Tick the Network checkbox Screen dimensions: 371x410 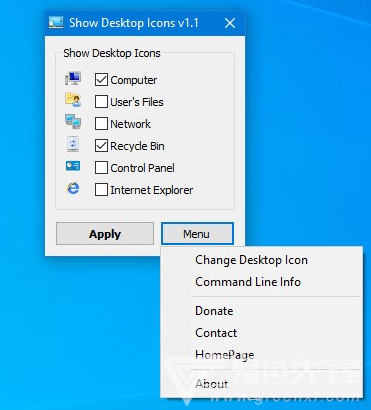point(101,124)
